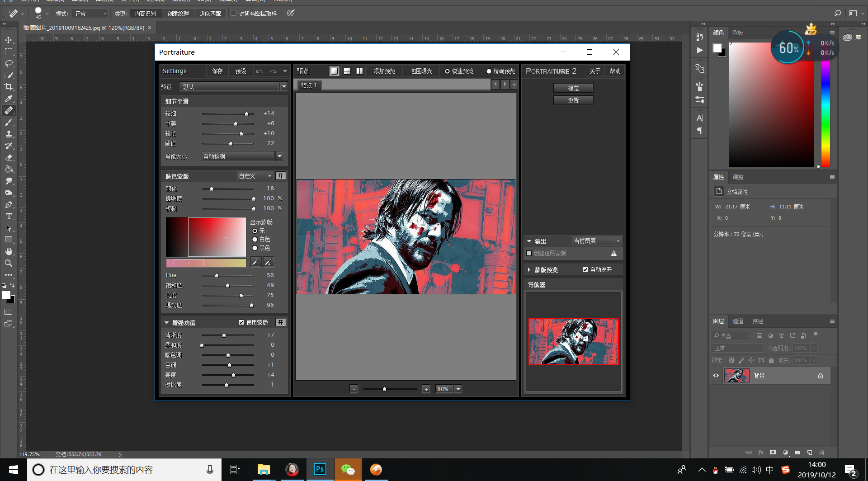Switch to 色板 tab

click(737, 33)
